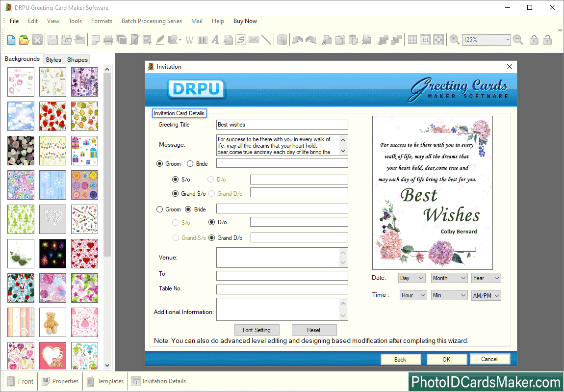Click the open padlock Unlock icon

pyautogui.click(x=547, y=40)
